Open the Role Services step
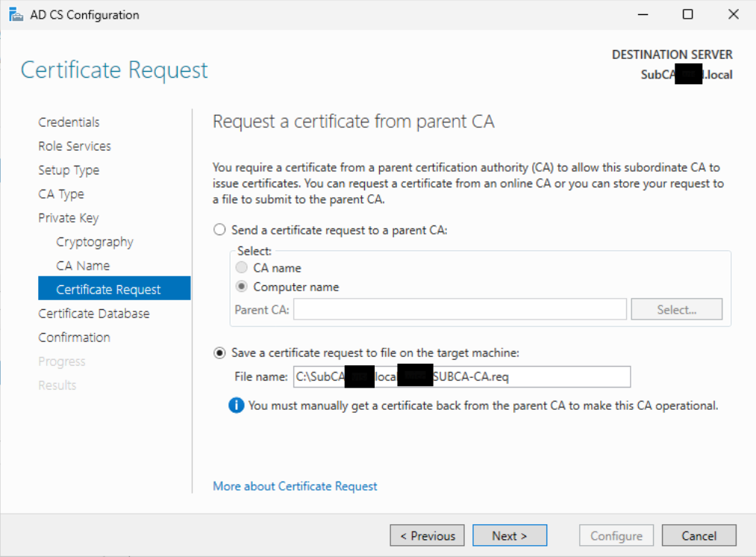Viewport: 756px width, 557px height. click(x=75, y=146)
